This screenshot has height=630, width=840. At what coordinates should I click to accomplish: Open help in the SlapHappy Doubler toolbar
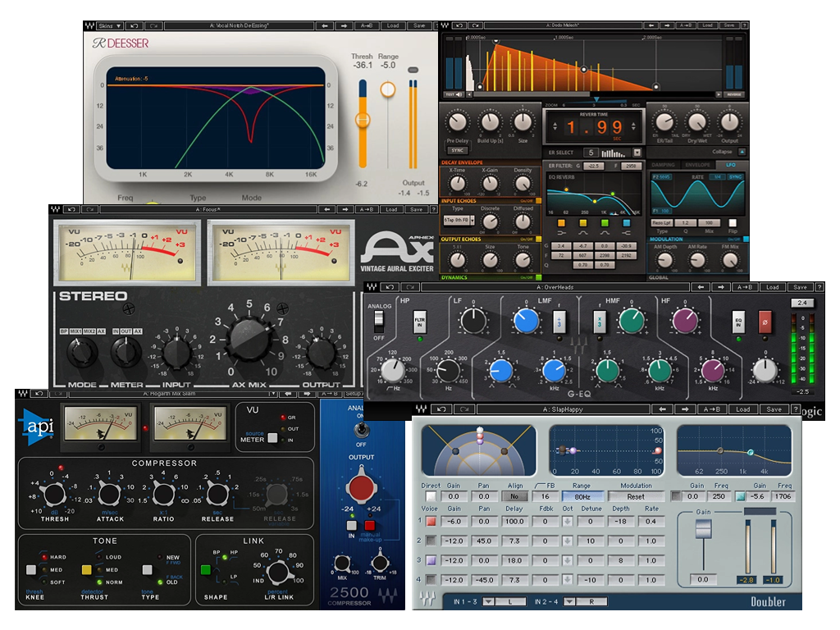point(795,409)
